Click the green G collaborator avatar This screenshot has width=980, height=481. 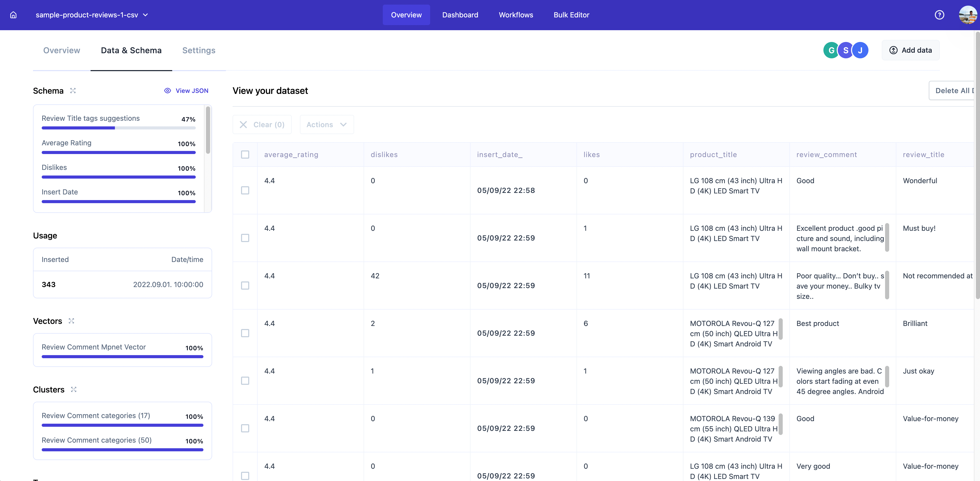(x=831, y=50)
